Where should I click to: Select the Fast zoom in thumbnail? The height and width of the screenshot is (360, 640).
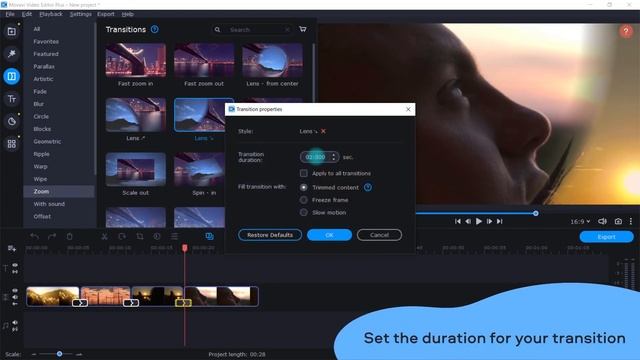136,60
